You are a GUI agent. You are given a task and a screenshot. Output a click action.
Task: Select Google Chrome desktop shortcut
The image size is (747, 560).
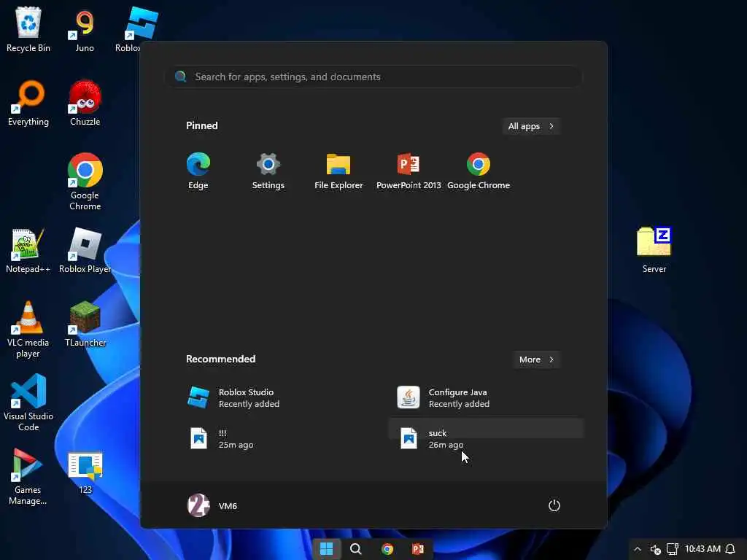point(85,182)
